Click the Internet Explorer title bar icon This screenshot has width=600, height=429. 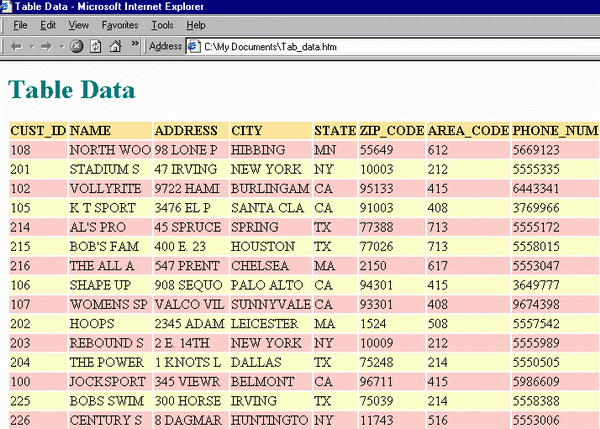click(6, 6)
